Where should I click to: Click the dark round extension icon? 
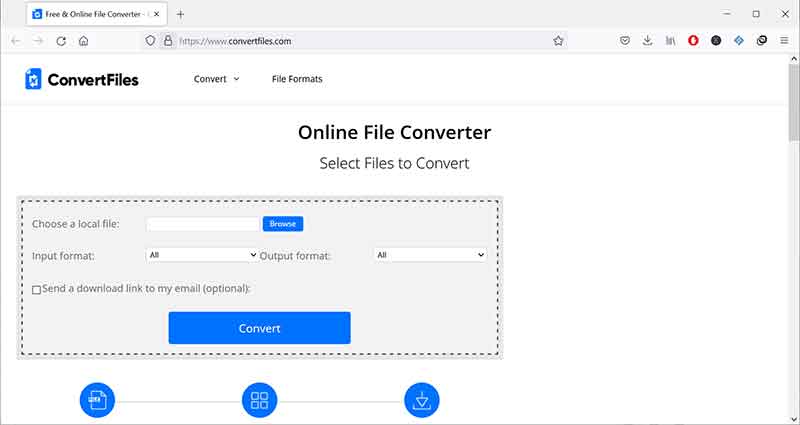click(716, 41)
